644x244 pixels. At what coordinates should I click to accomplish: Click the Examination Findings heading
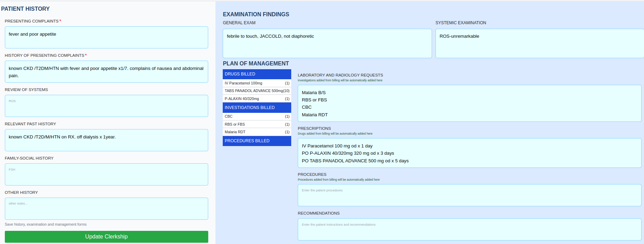pyautogui.click(x=256, y=15)
